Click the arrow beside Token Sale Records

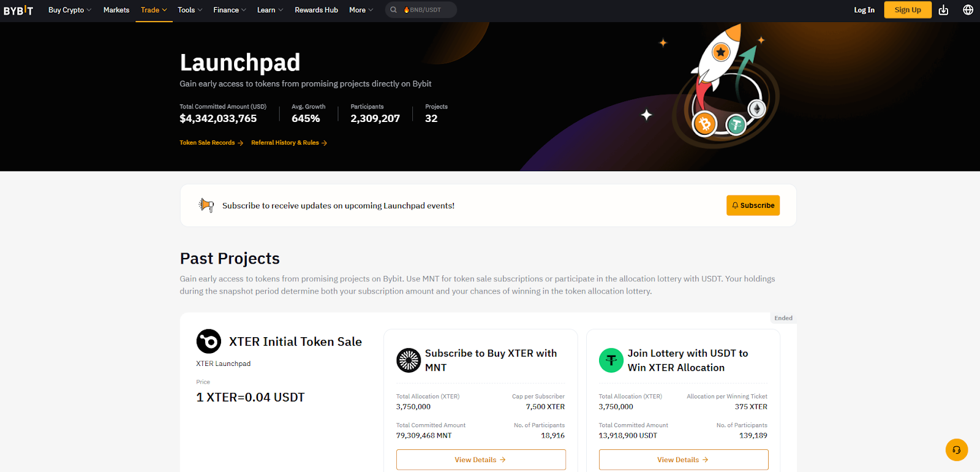point(241,143)
